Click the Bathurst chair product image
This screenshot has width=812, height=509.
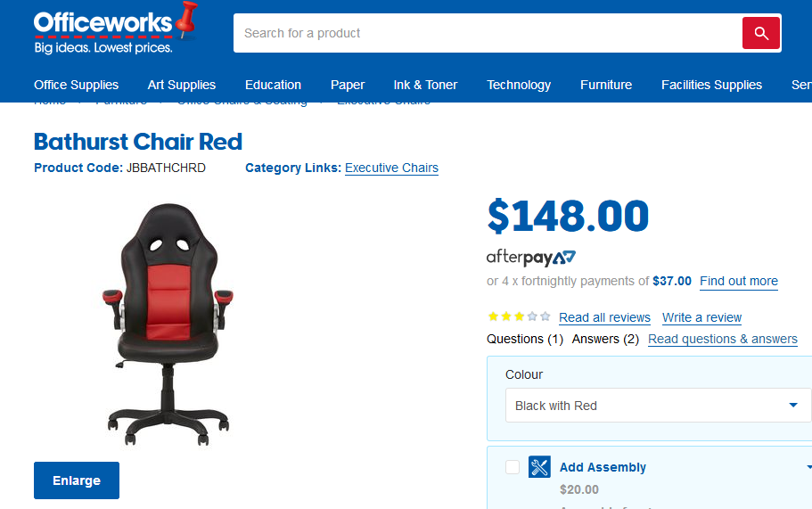[168, 324]
